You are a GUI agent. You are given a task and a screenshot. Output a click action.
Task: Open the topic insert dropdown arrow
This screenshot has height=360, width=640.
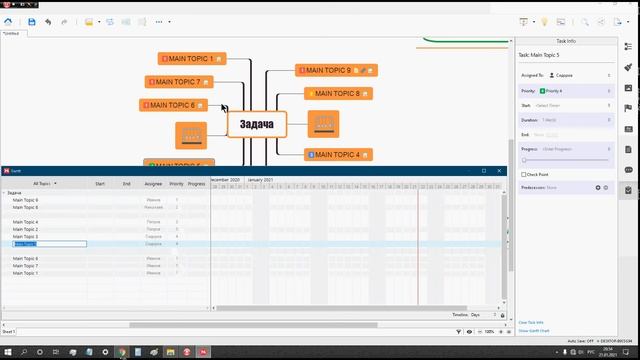pyautogui.click(x=99, y=22)
